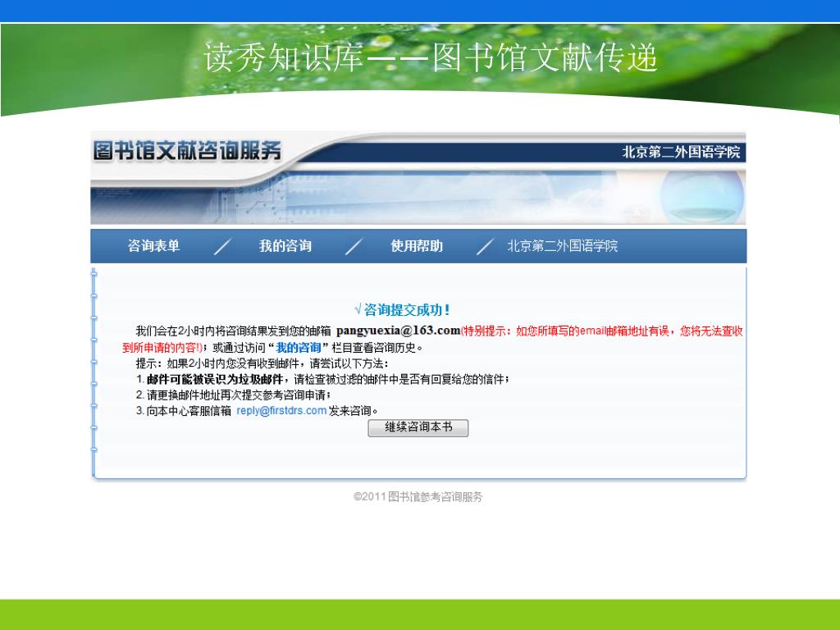Click the slide title 读秀知识库——图书馆文献传递
Viewport: 840px width, 630px height.
430,57
